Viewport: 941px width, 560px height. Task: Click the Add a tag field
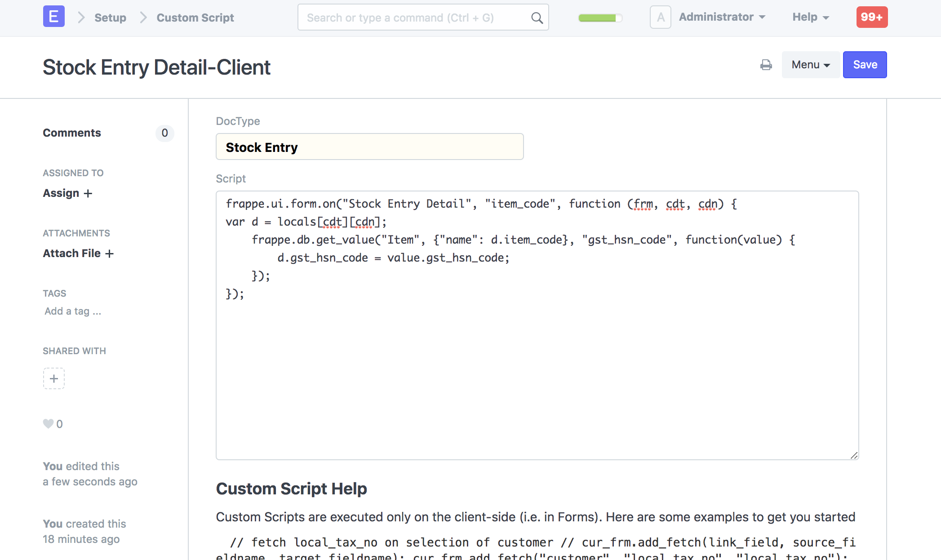tap(73, 311)
